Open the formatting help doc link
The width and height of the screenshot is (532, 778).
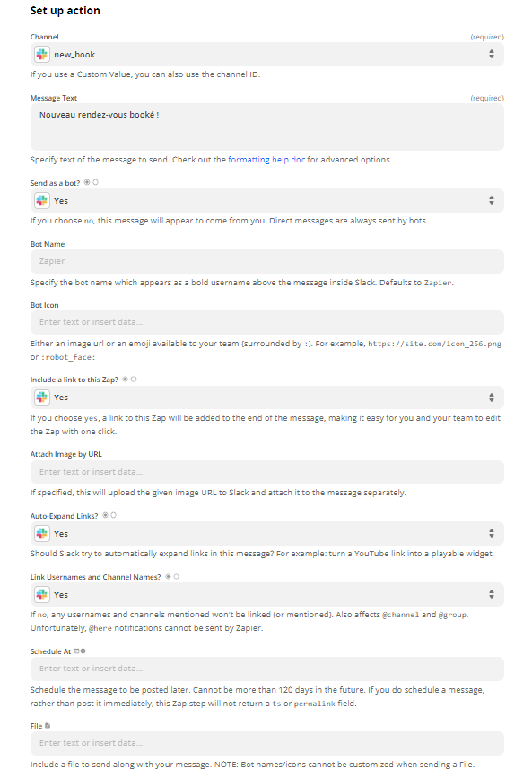(x=266, y=160)
